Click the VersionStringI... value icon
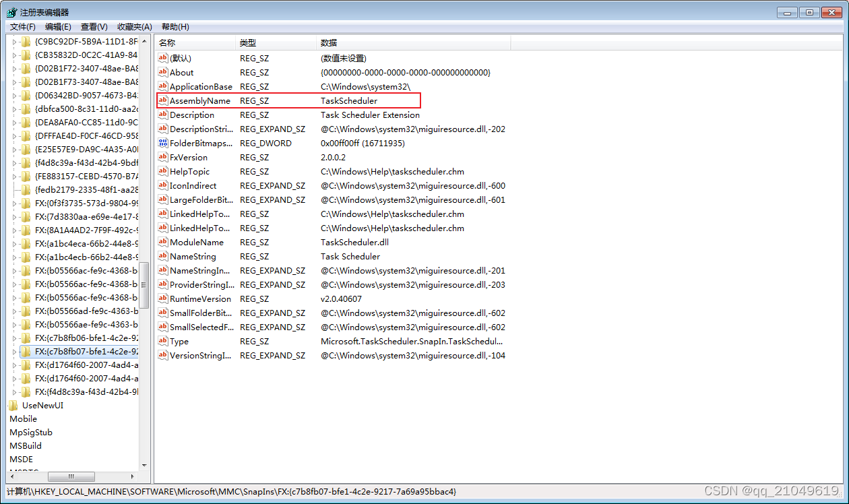This screenshot has height=504, width=849. click(x=162, y=355)
